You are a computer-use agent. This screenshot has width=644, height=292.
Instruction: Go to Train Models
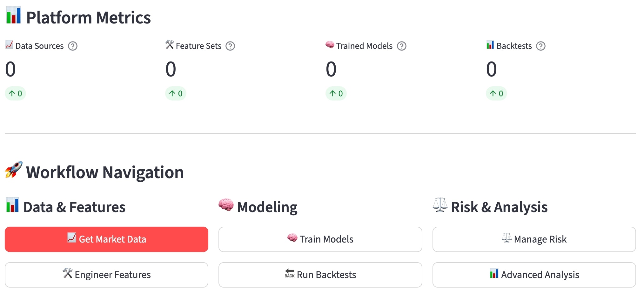pos(320,239)
